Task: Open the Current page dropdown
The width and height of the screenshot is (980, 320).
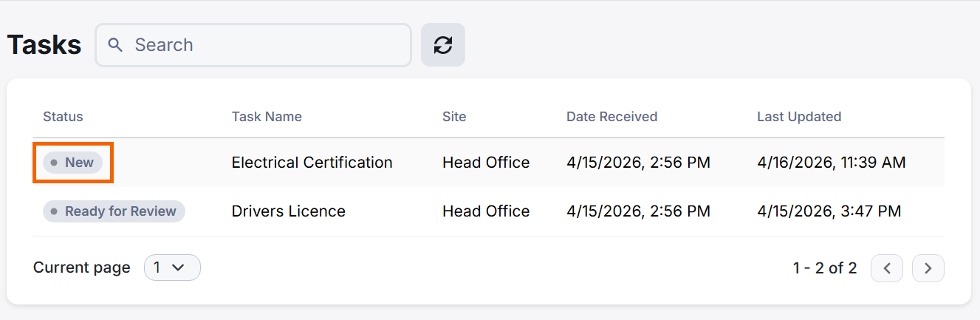Action: [x=172, y=268]
